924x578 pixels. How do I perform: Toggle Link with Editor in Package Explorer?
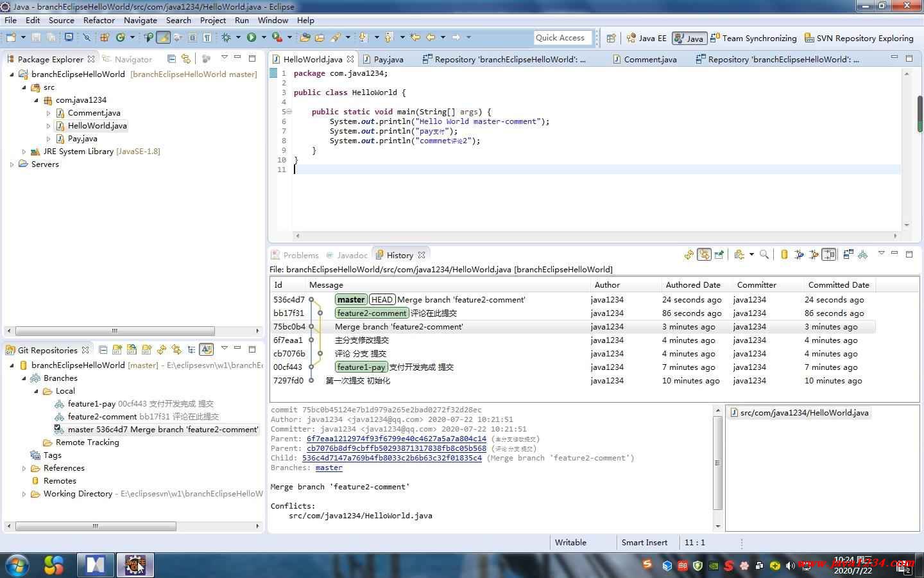pos(186,58)
